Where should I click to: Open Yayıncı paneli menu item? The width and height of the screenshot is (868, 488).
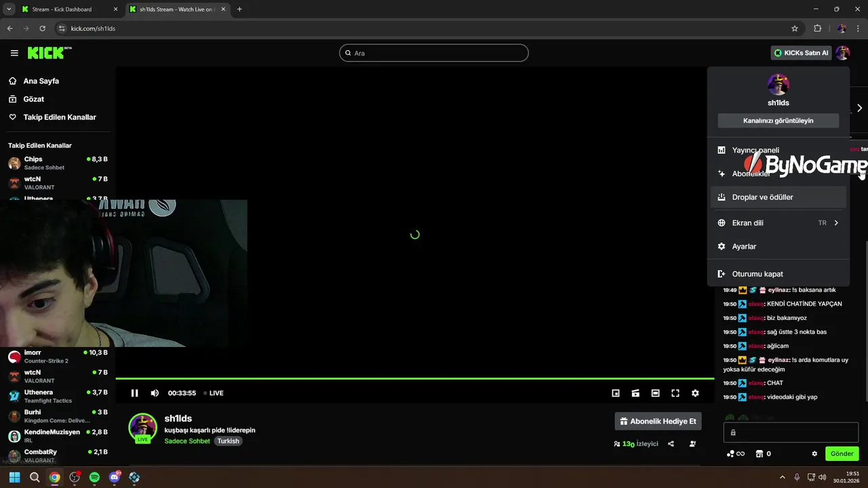pyautogui.click(x=778, y=150)
